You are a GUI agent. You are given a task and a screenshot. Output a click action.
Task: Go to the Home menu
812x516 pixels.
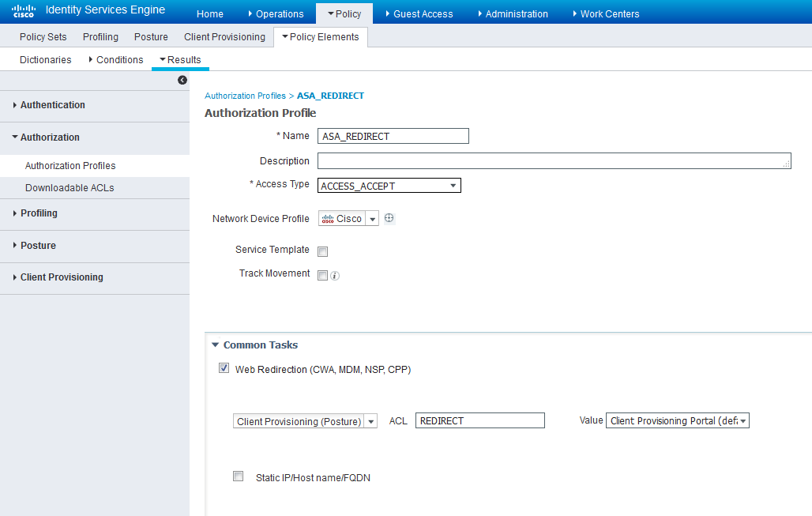[x=210, y=14]
